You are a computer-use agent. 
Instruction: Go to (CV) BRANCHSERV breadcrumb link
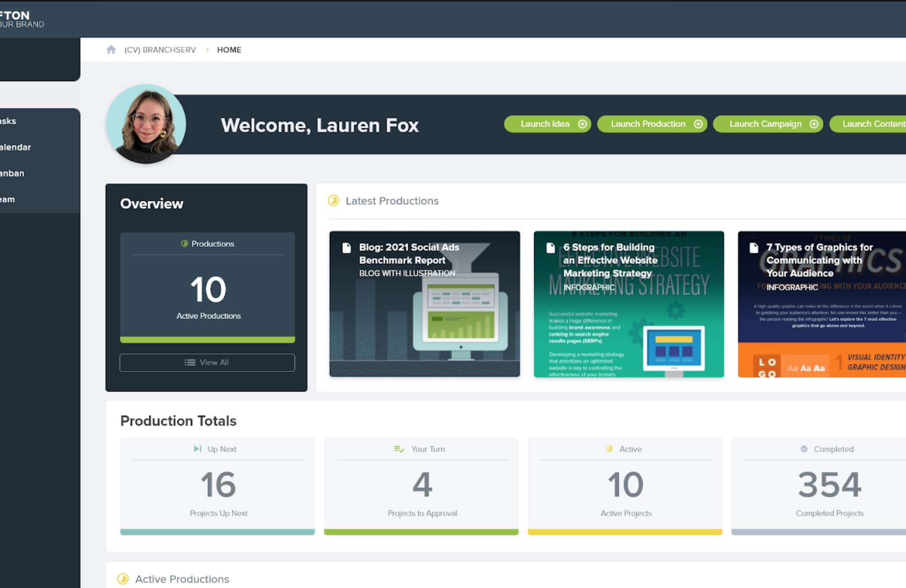(x=160, y=50)
